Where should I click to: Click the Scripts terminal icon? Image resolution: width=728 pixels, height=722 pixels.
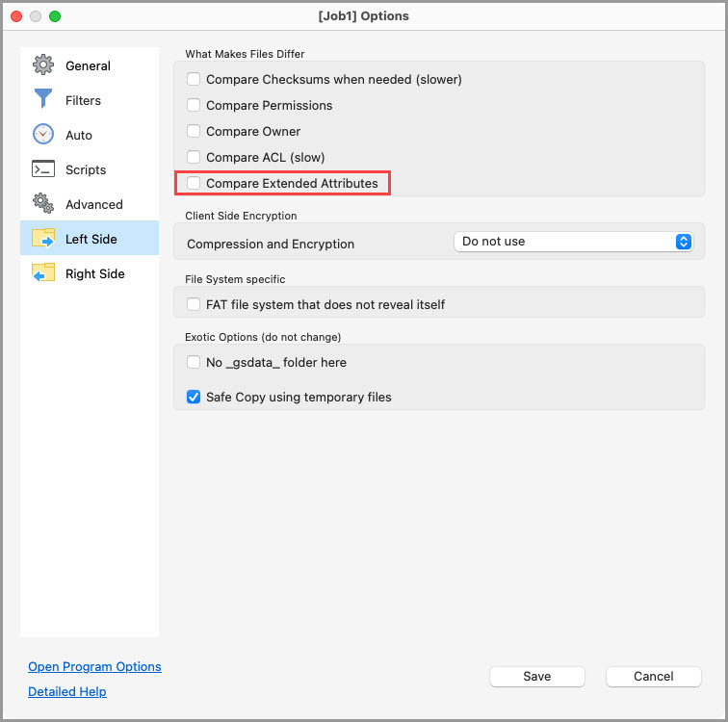coord(43,169)
